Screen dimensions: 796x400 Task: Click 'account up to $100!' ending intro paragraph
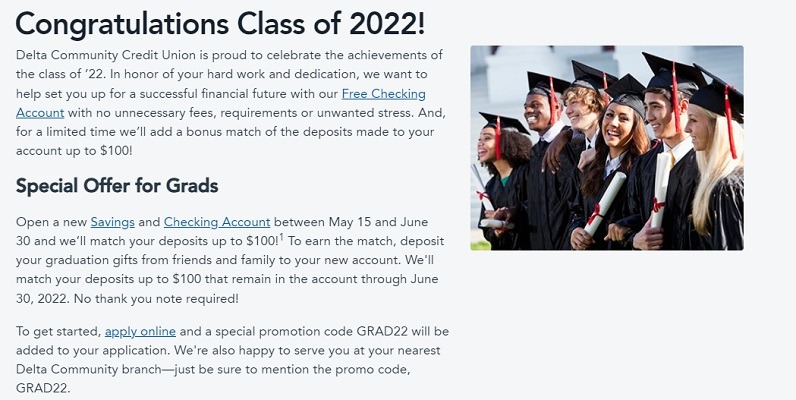[74, 151]
